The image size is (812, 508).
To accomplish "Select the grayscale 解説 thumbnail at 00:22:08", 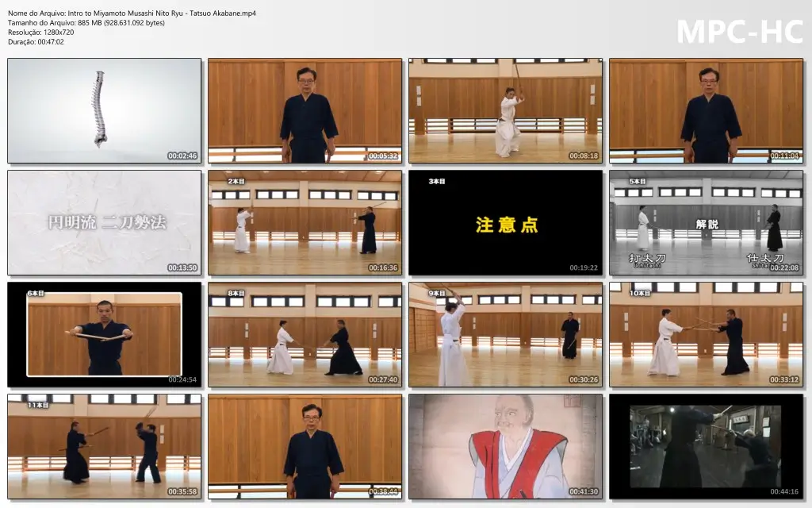I will pyautogui.click(x=707, y=223).
